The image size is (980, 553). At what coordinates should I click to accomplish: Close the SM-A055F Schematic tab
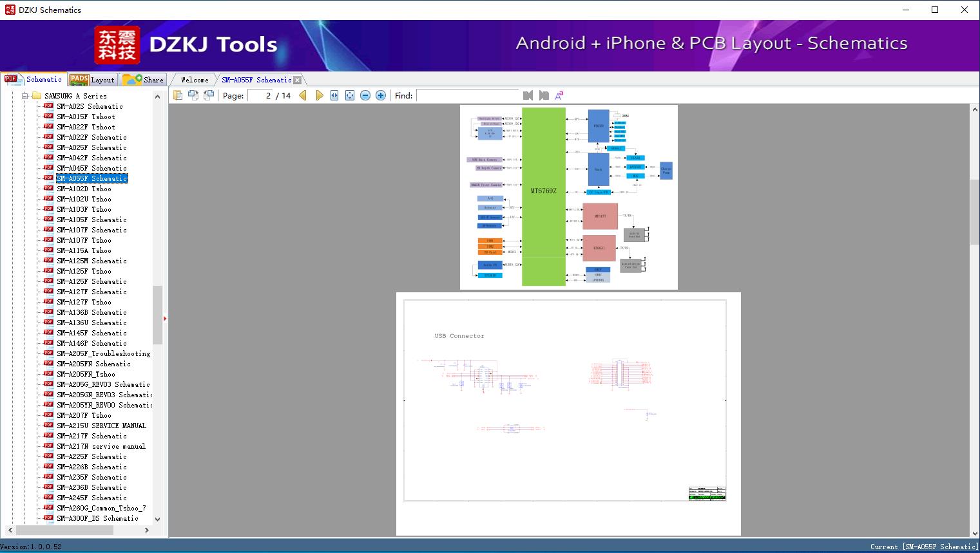pyautogui.click(x=298, y=80)
